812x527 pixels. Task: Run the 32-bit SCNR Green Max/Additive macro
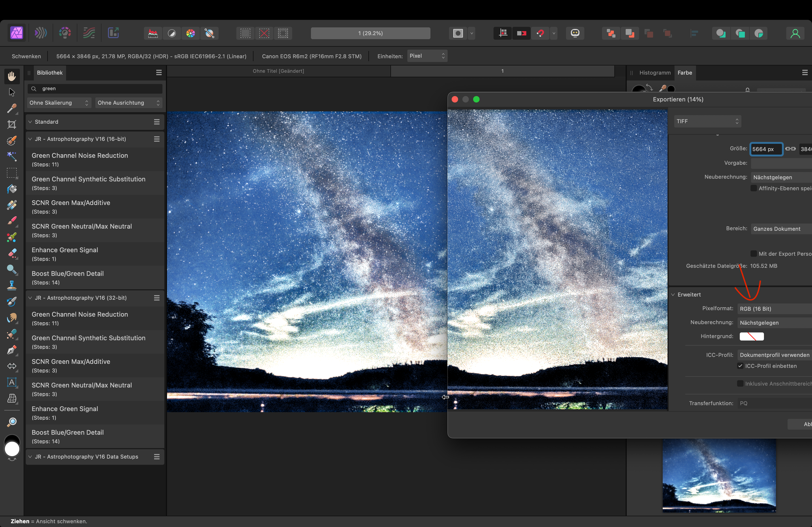(x=95, y=365)
